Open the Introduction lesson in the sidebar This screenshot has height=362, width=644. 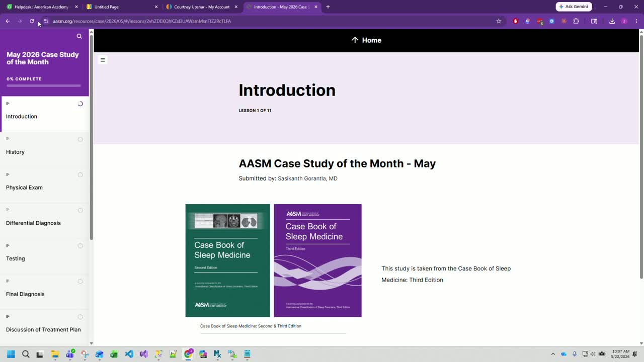click(45, 114)
